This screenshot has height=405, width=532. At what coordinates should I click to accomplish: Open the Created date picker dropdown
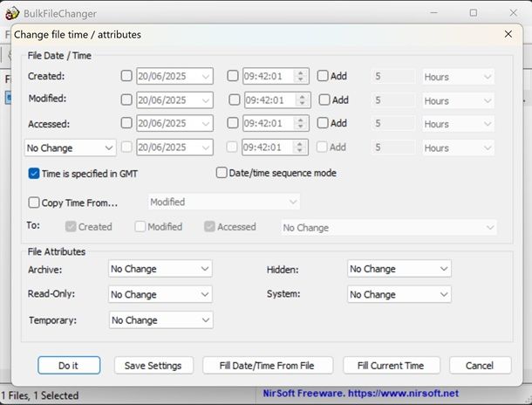click(x=205, y=77)
